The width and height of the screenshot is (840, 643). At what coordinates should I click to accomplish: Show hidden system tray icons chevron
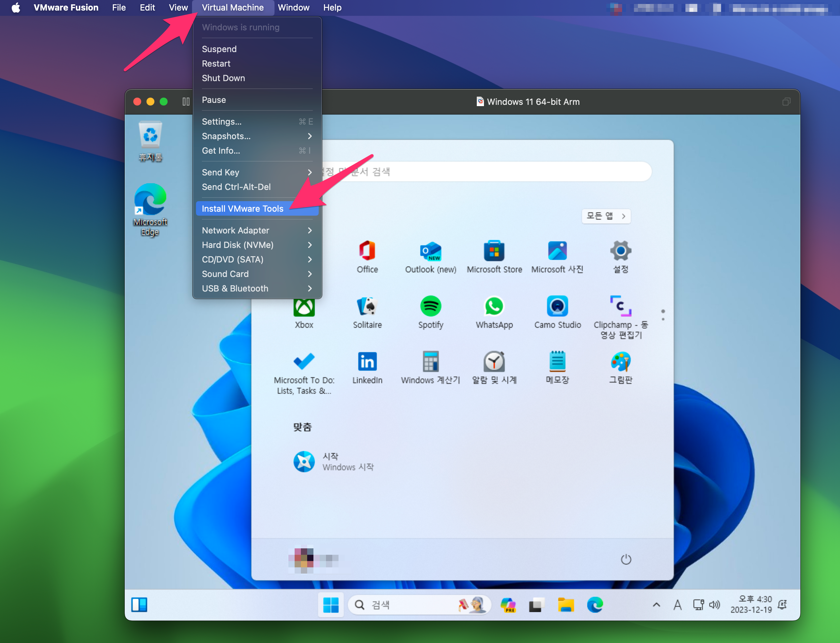(x=656, y=605)
